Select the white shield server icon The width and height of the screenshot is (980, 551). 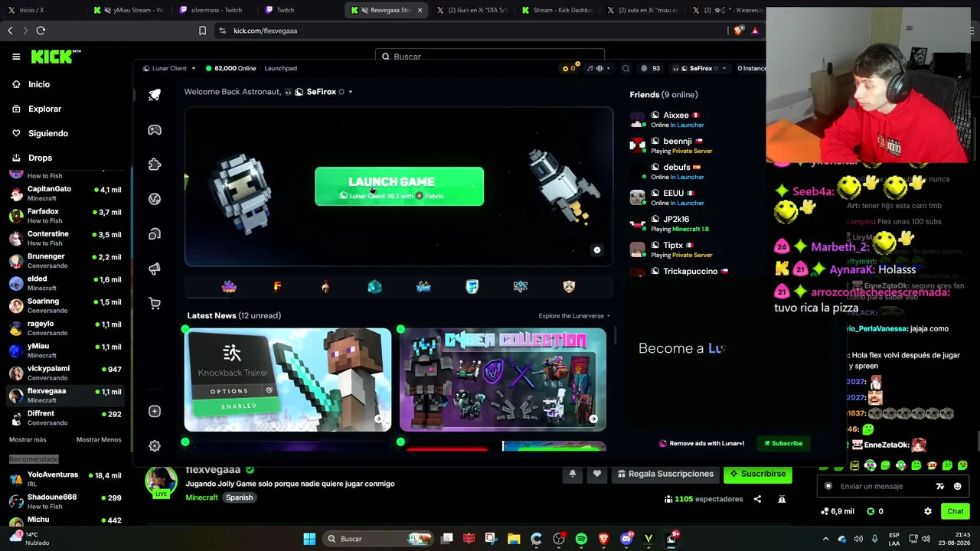point(569,286)
